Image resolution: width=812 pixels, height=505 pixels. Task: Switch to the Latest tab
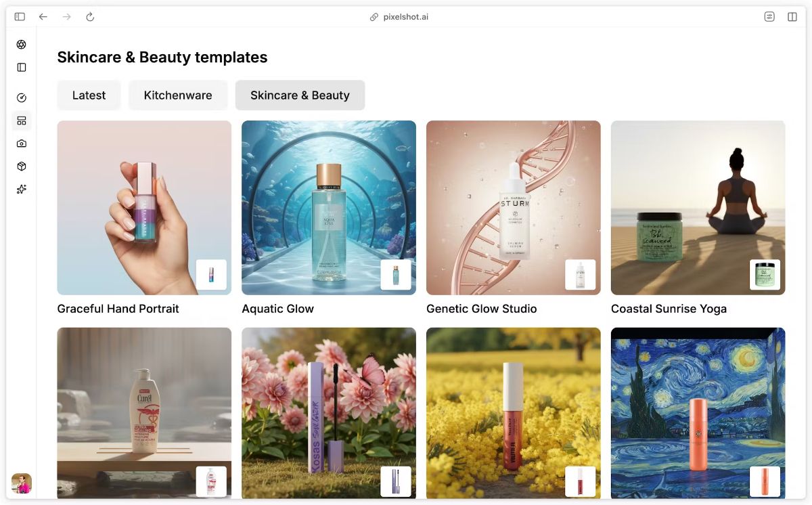pos(89,95)
